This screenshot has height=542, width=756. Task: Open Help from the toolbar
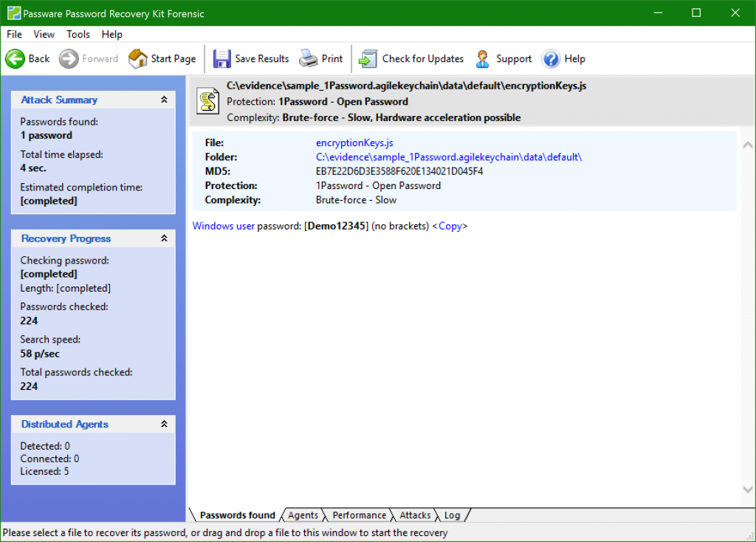coord(551,58)
